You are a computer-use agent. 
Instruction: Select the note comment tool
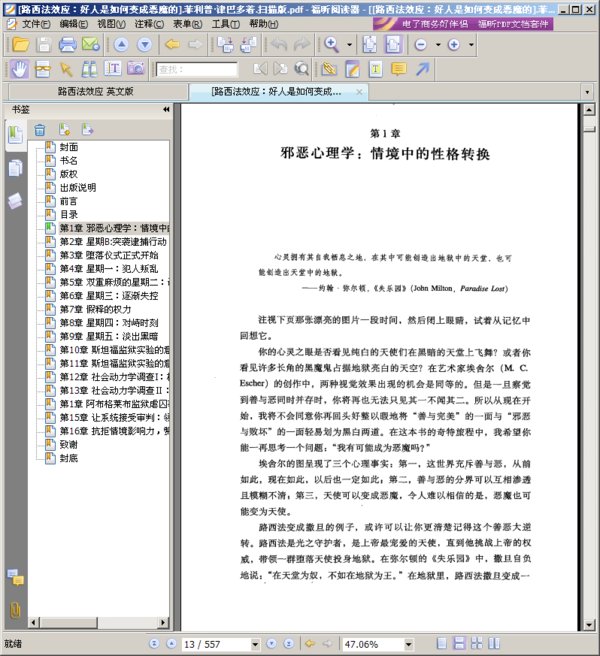pos(399,69)
